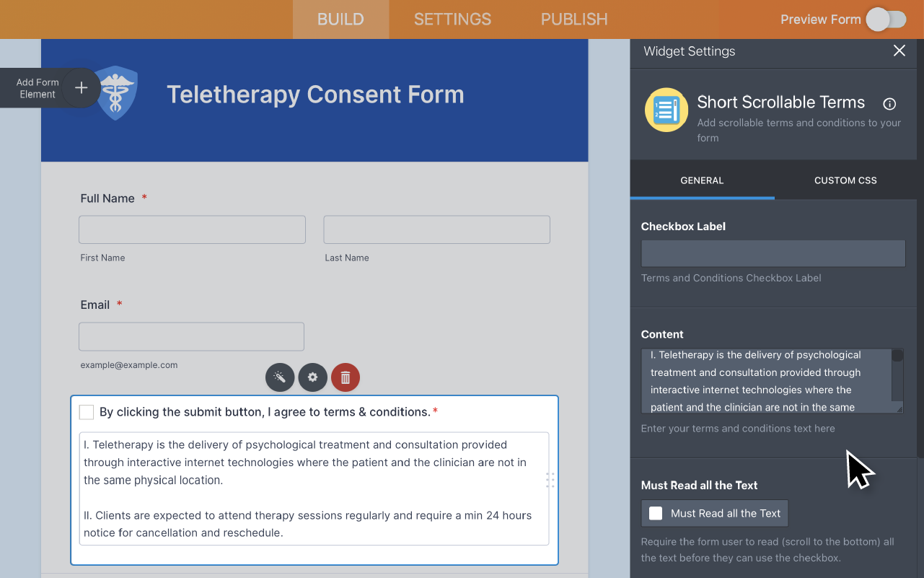
Task: Click the plus icon to add a form element
Action: pos(81,88)
